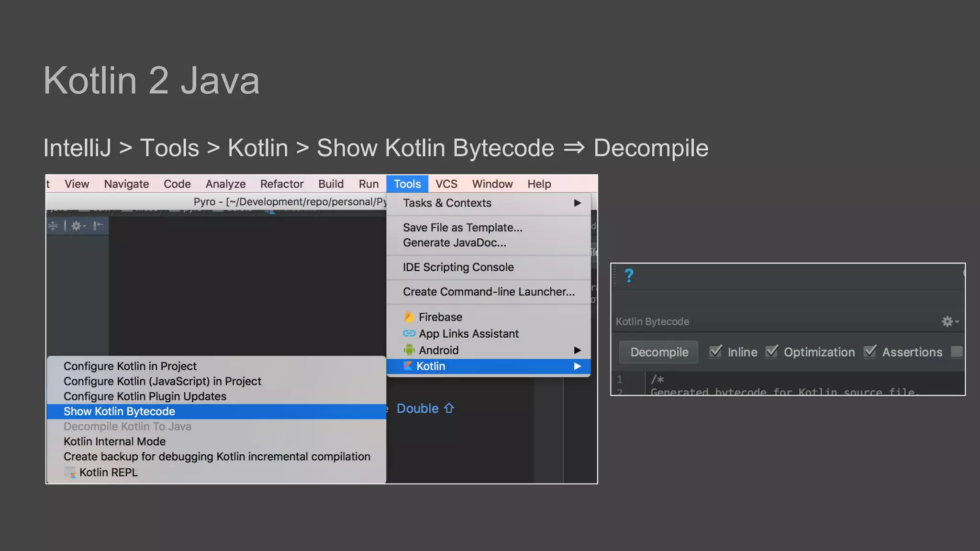
Task: Open the Navigate menu
Action: click(x=126, y=184)
